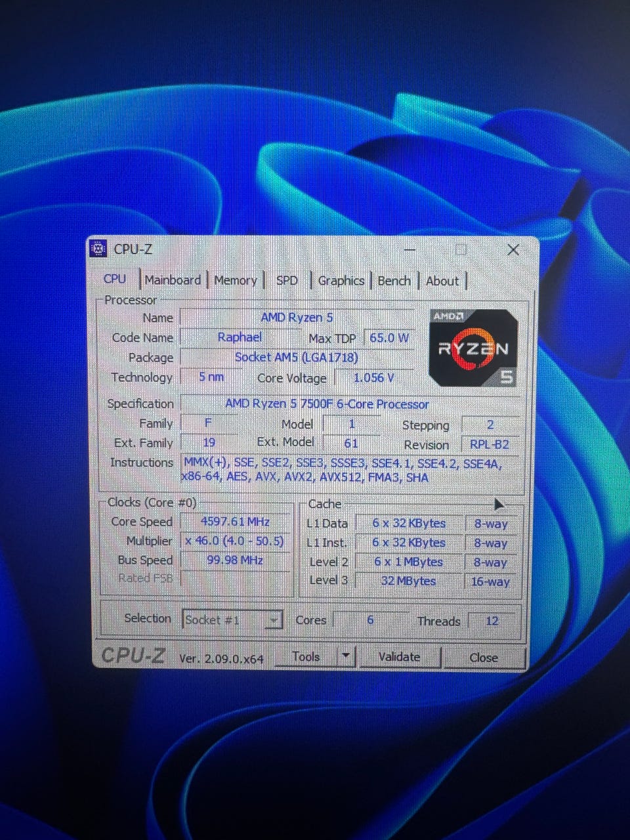Click the Close button at bottom

pos(483,658)
